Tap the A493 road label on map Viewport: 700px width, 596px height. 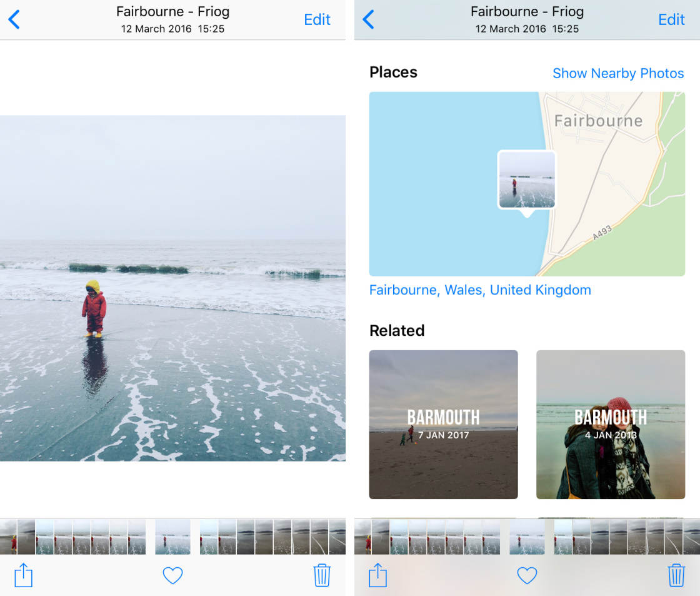(602, 233)
